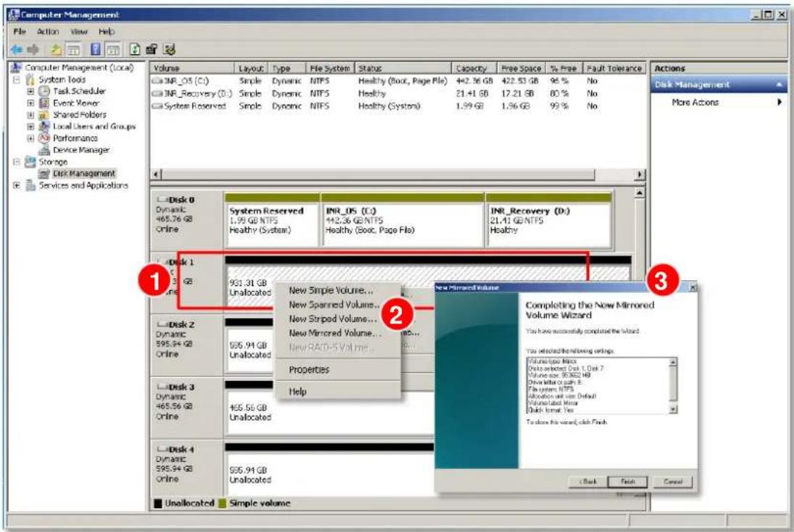794x532 pixels.
Task: Open Help via the blue question-mark icon
Action: pyautogui.click(x=96, y=49)
